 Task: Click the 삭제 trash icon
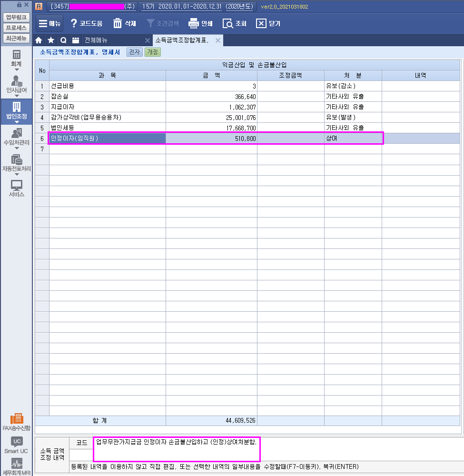(118, 23)
